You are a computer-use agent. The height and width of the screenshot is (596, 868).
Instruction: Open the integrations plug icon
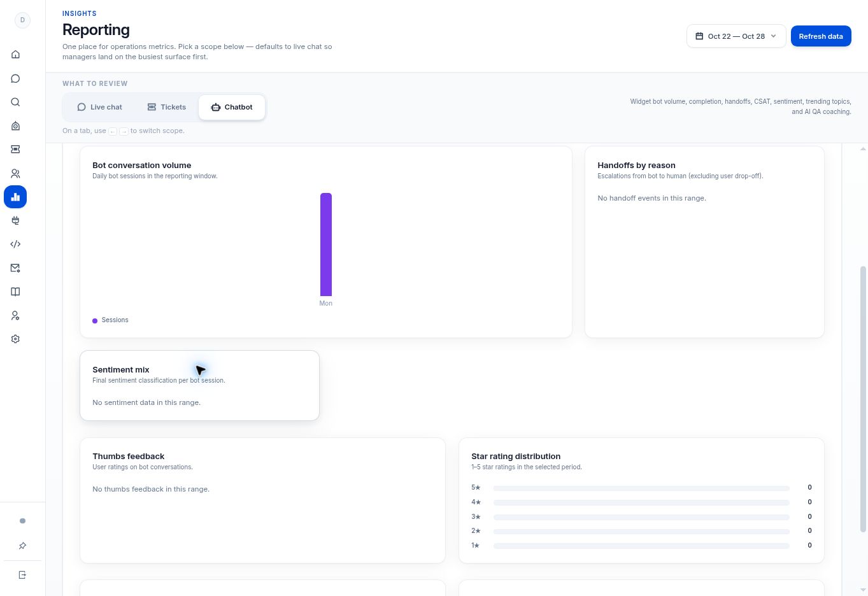pos(15,220)
